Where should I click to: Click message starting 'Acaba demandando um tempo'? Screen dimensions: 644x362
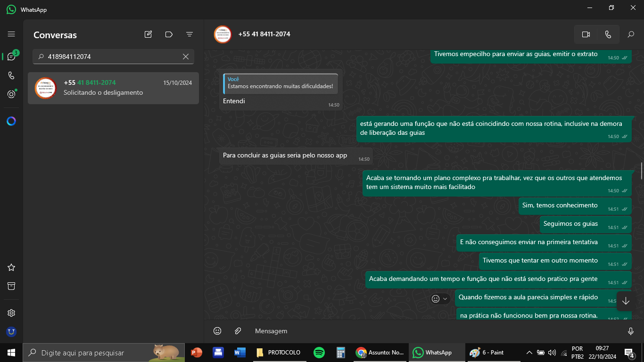(498, 279)
